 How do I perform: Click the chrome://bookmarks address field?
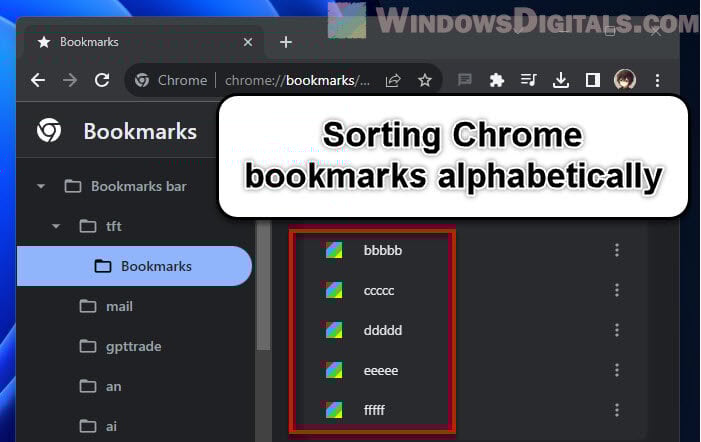click(x=297, y=80)
